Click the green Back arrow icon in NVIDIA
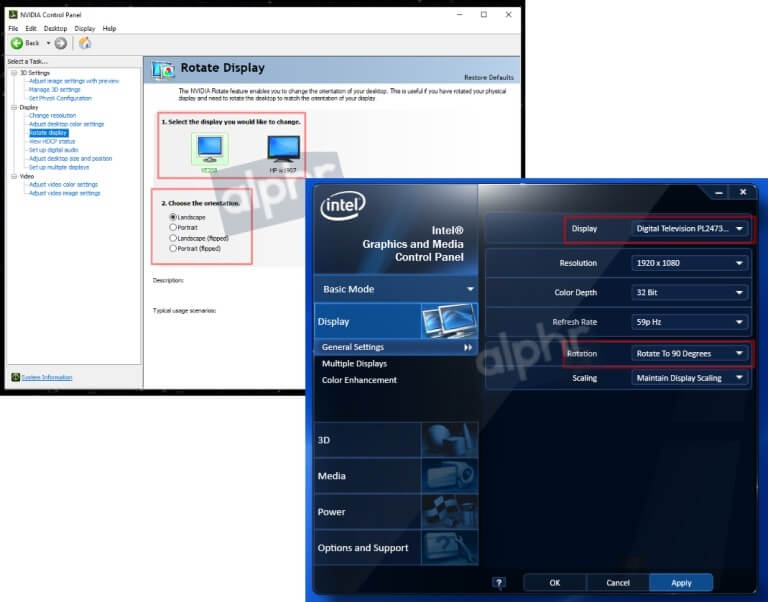 tap(17, 43)
